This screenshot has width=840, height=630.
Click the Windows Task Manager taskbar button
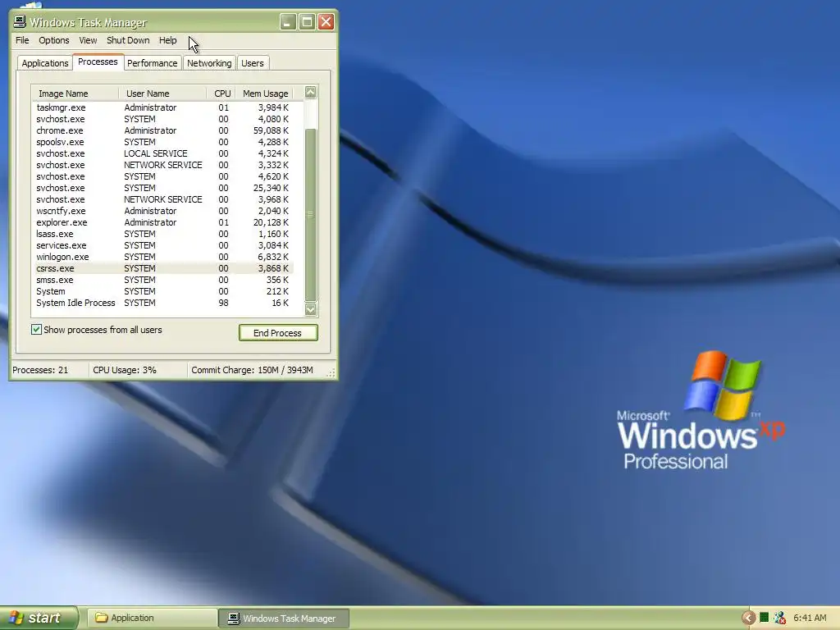[x=284, y=619]
